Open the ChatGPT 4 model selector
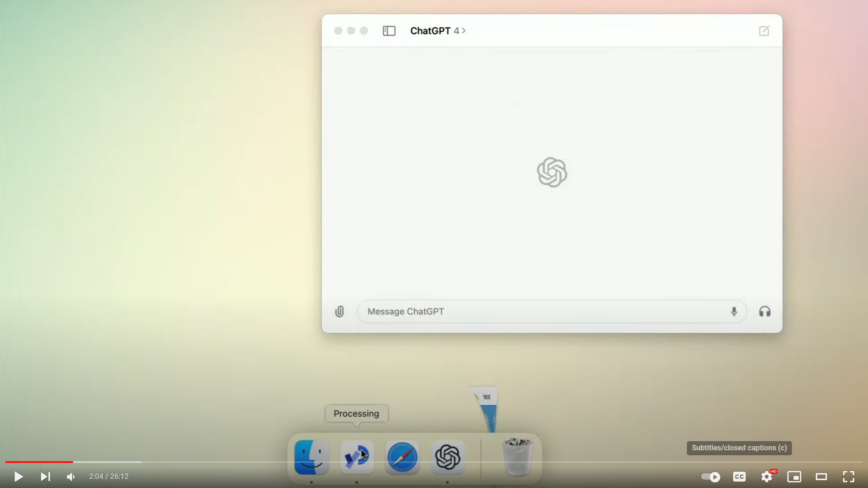 click(437, 31)
